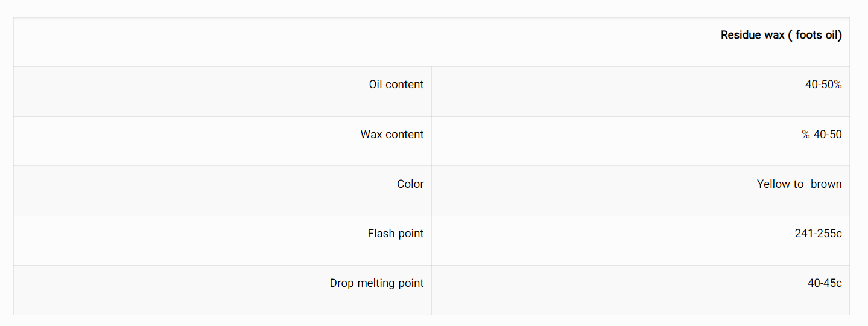Click the 40-45c melting point value

825,283
